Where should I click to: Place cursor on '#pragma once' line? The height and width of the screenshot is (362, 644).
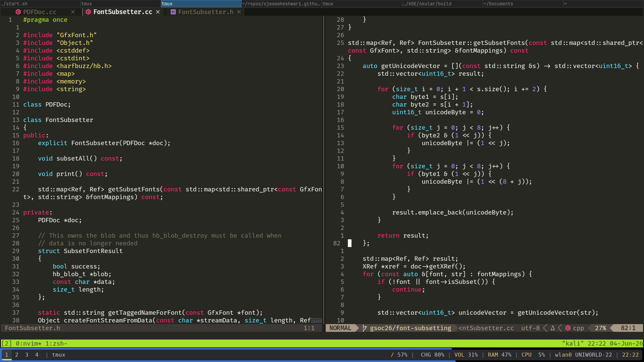pos(45,20)
